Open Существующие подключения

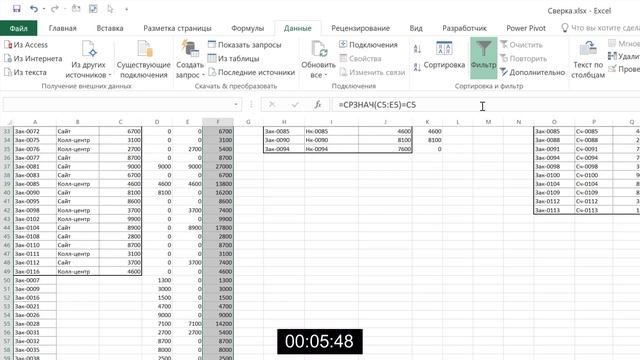[144, 59]
